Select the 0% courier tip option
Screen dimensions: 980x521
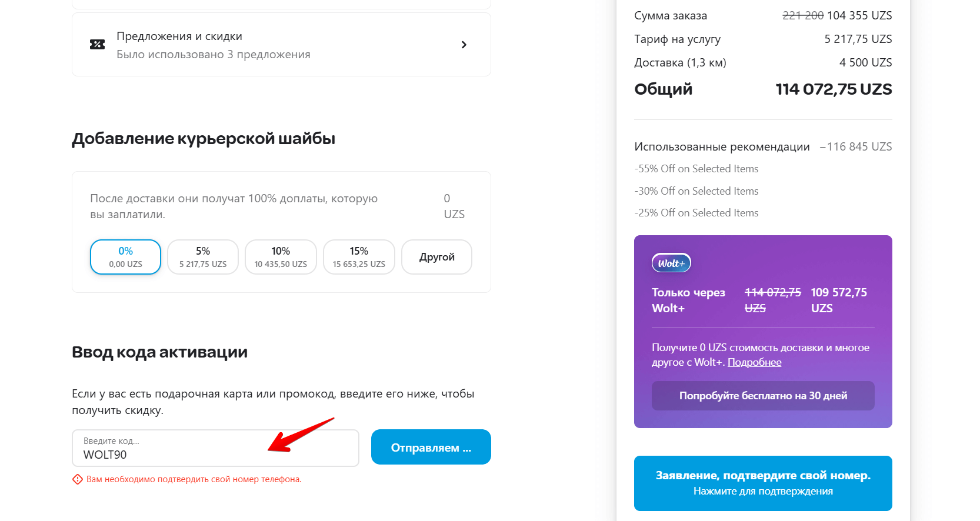tap(125, 257)
